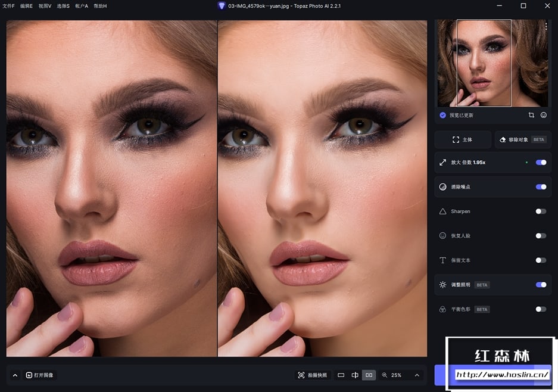Disable the 调整照明 lighting switch
This screenshot has width=558, height=392.
pos(541,285)
